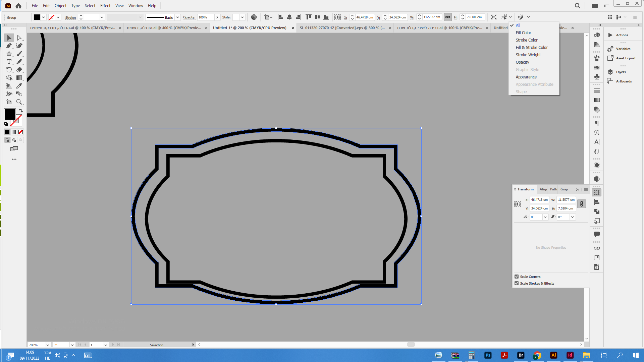
Task: Swap fill and stroke colors
Action: (x=21, y=111)
